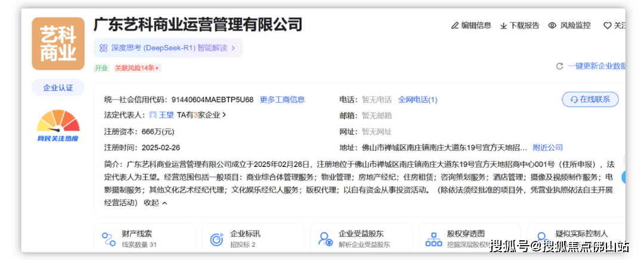Image resolution: width=644 pixels, height=260 pixels.
Task: Open the 股权穿透图 hierarchy icon
Action: point(434,239)
